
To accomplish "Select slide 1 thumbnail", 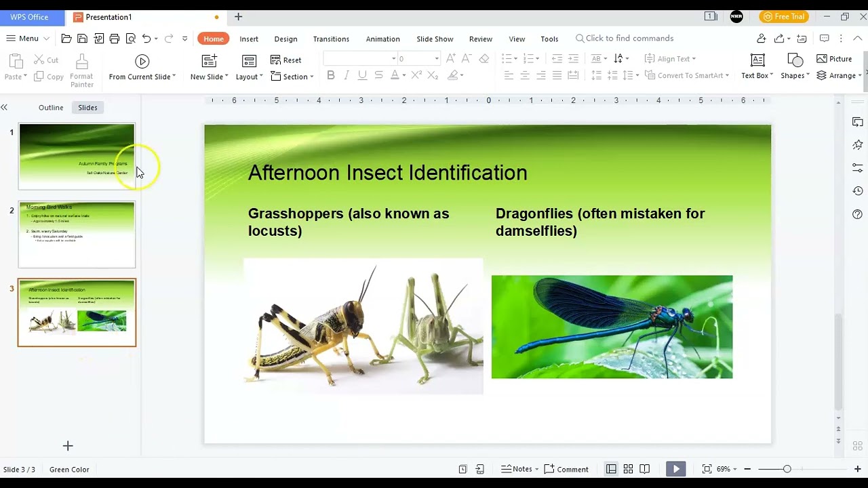I will [77, 156].
